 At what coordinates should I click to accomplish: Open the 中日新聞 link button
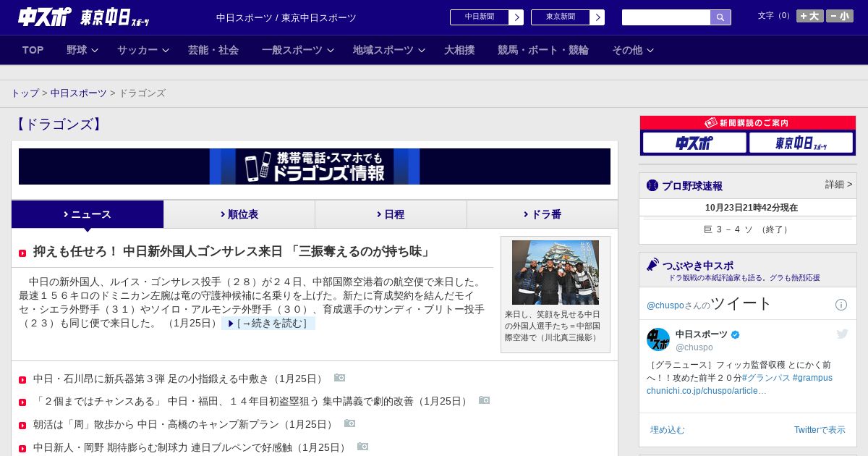point(480,17)
